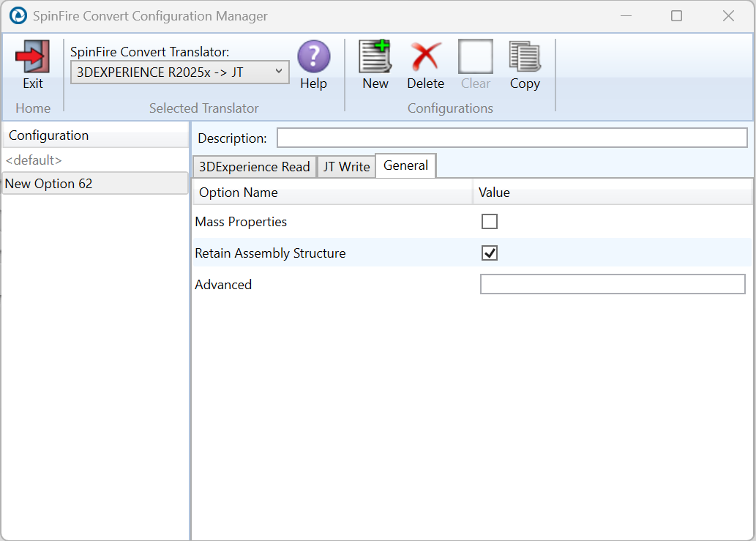
Task: Click the Retain Assembly Structure label
Action: click(271, 253)
